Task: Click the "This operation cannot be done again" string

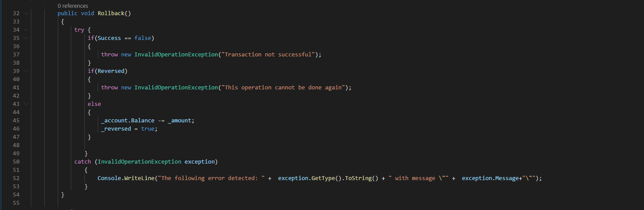Action: 284,87
